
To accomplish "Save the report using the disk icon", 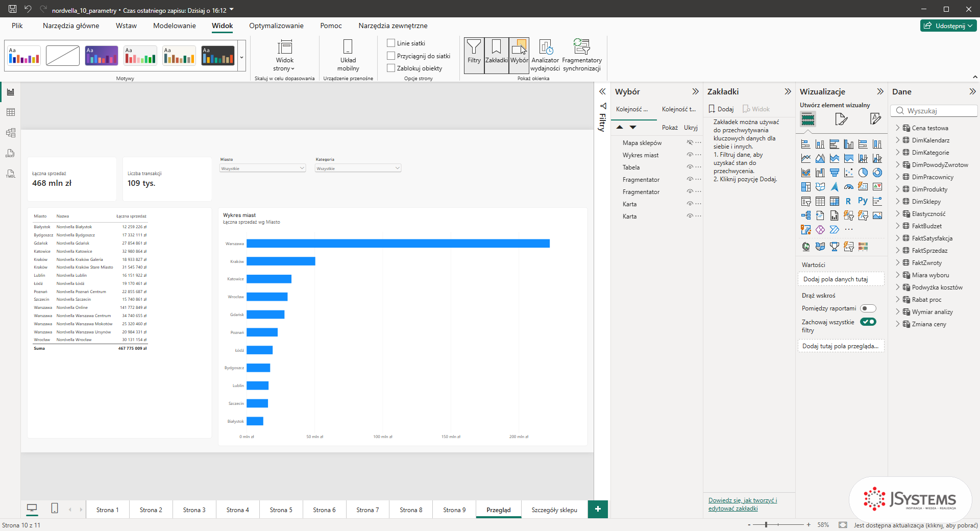I will tap(12, 9).
